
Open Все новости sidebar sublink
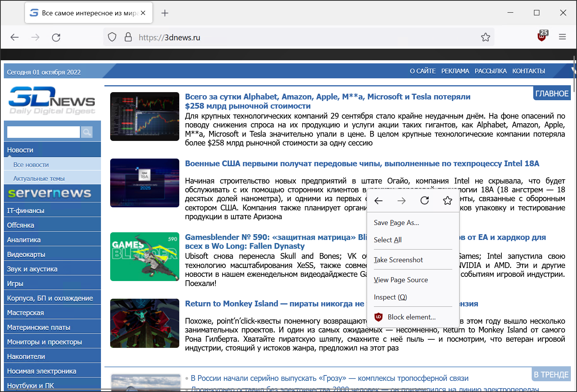pyautogui.click(x=52, y=165)
